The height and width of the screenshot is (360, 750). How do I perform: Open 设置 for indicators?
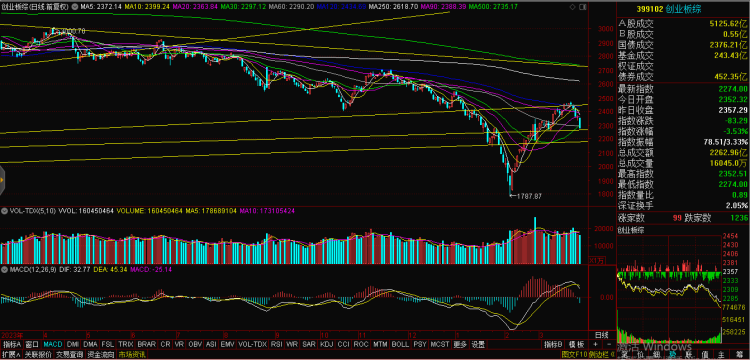click(477, 344)
